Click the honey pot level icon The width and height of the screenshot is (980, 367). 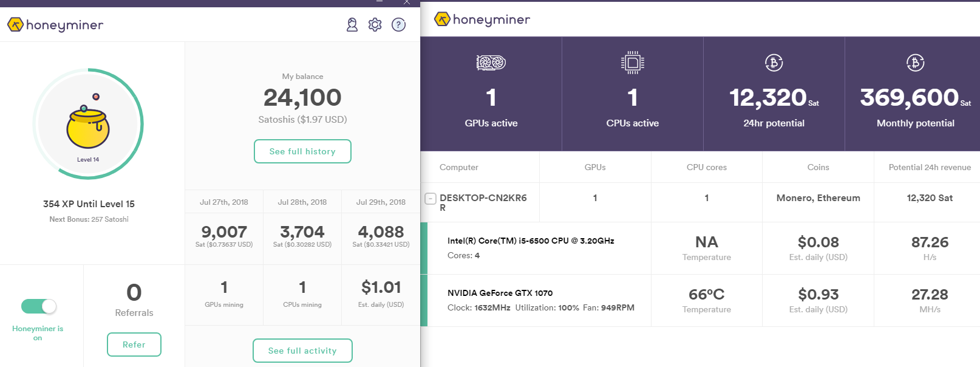click(x=88, y=122)
